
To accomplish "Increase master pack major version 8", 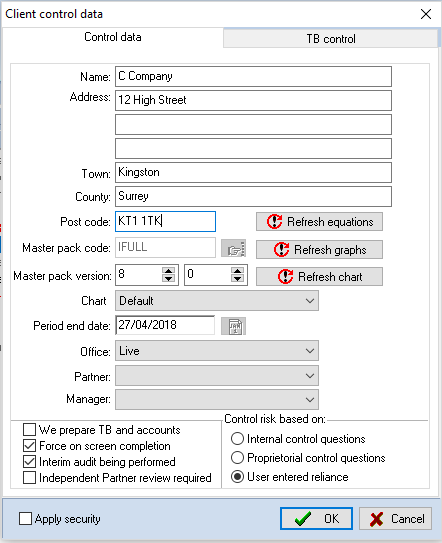I will click(x=169, y=271).
